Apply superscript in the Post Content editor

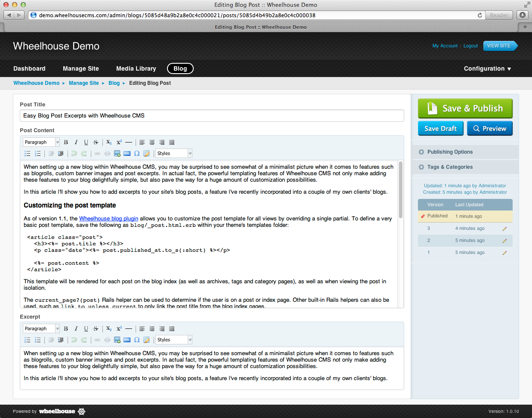point(119,142)
